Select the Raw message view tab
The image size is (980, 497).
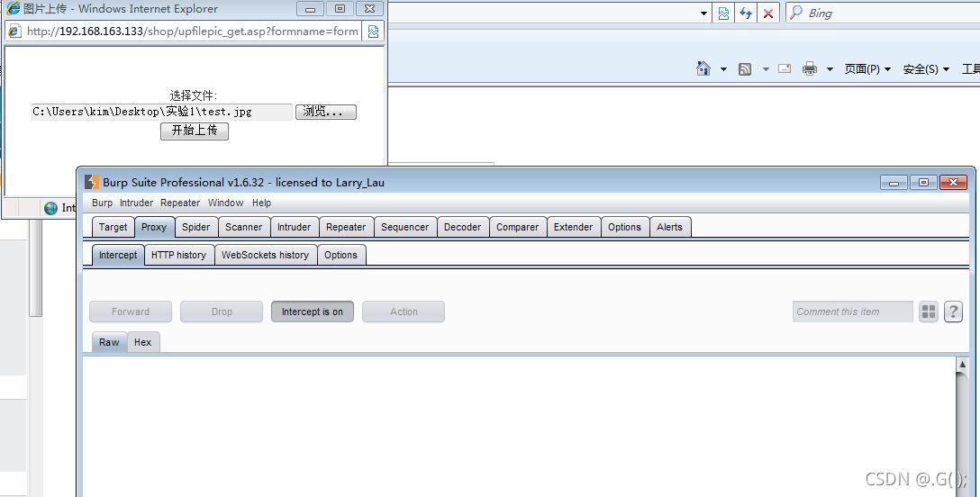click(109, 342)
